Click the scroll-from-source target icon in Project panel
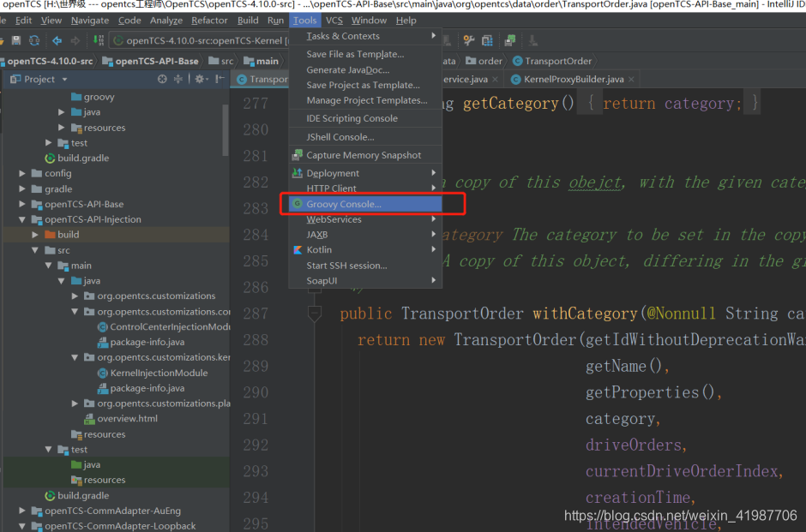 (x=162, y=79)
